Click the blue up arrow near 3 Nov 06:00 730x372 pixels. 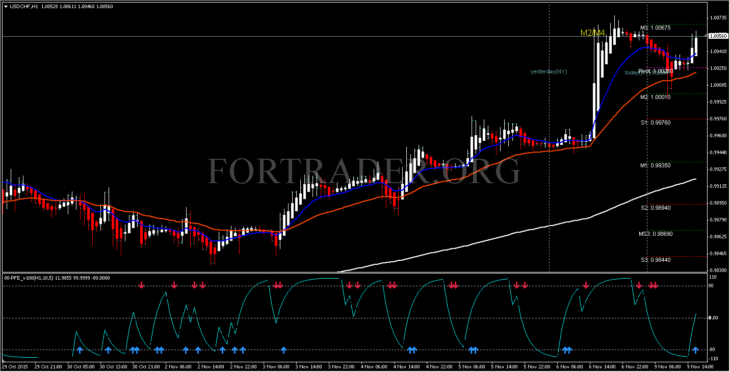284,350
